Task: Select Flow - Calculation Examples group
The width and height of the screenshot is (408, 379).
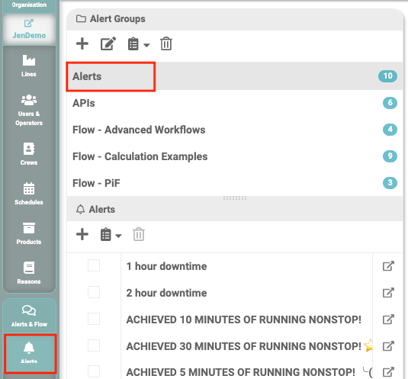Action: point(235,156)
